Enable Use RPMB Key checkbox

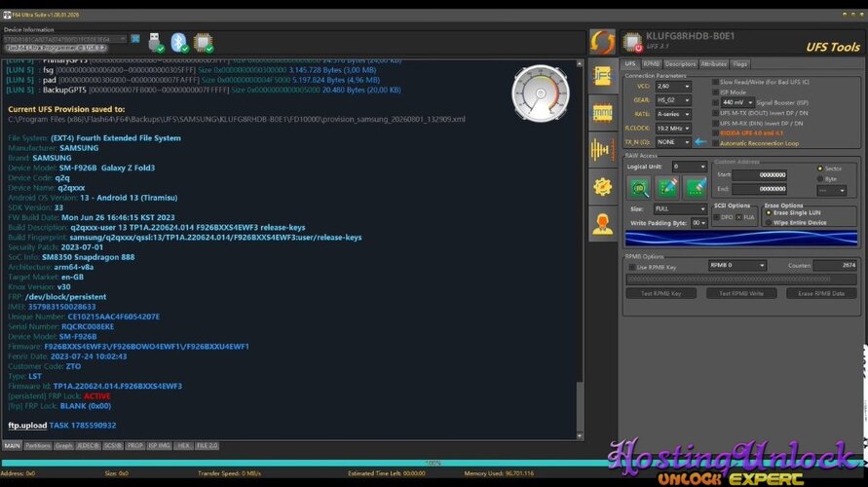click(631, 267)
